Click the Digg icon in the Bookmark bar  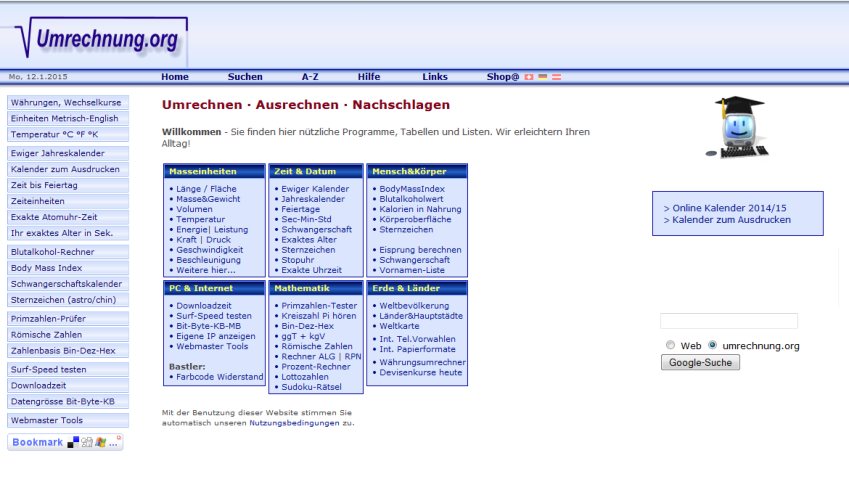point(86,442)
